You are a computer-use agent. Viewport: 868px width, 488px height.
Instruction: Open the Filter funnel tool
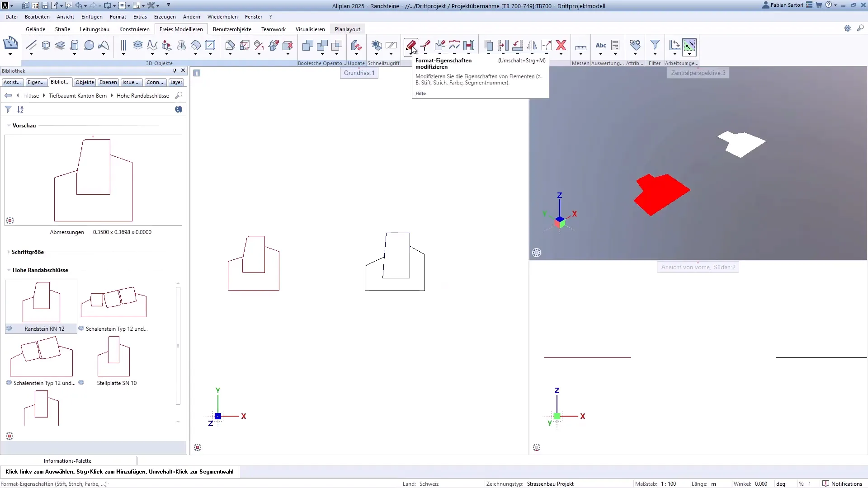pyautogui.click(x=655, y=45)
